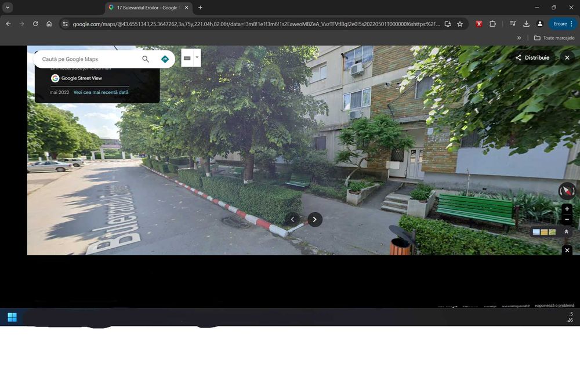Go back in browser history
580x392 pixels.
coord(8,24)
